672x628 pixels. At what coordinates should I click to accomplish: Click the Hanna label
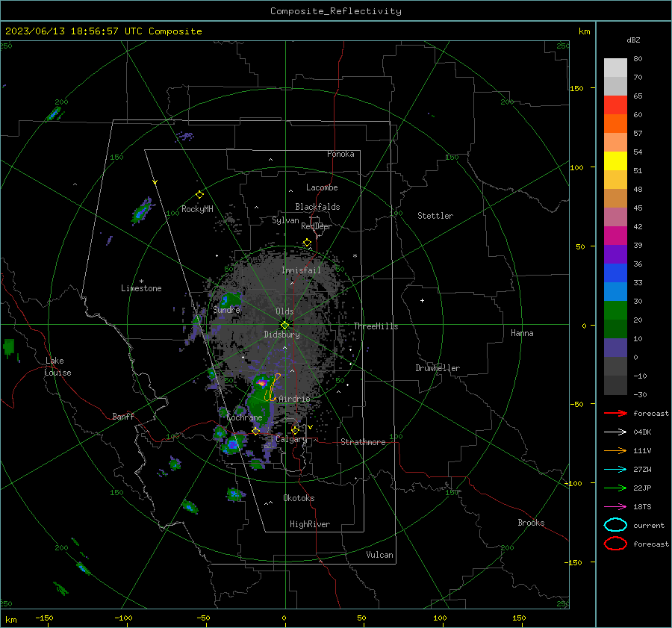[x=522, y=333]
